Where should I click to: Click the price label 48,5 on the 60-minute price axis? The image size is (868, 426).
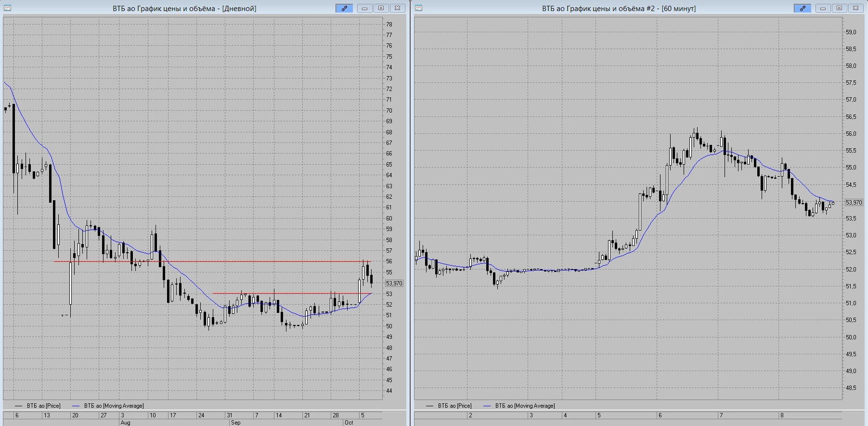click(851, 388)
